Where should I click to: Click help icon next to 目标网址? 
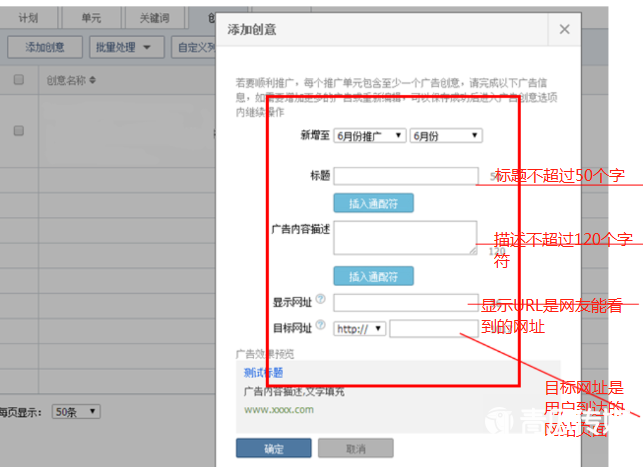pyautogui.click(x=321, y=326)
